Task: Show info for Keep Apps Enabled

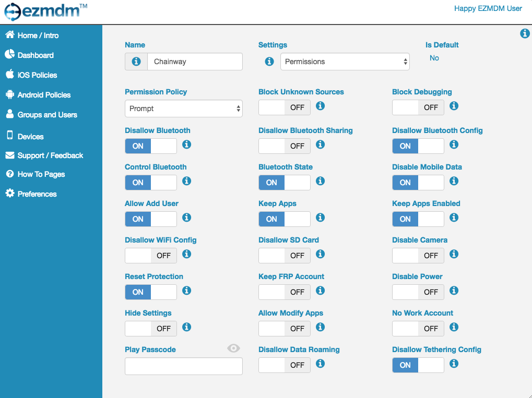Action: coord(454,218)
